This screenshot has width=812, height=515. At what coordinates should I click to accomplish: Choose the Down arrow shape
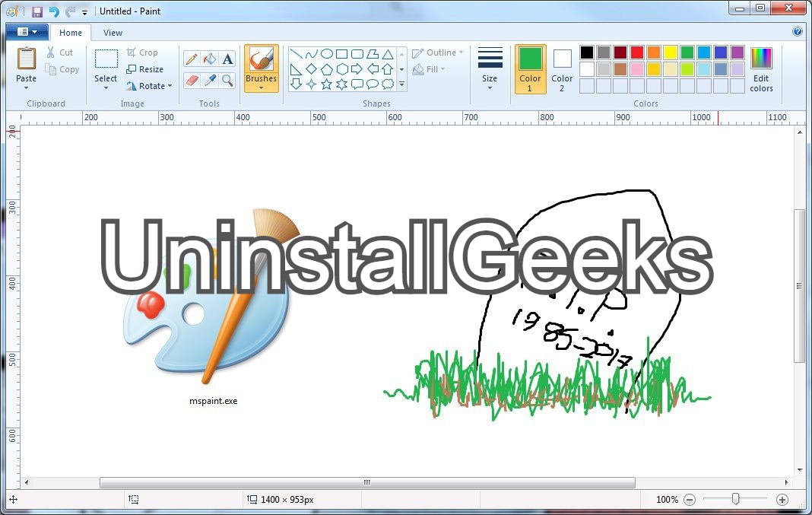(x=296, y=84)
